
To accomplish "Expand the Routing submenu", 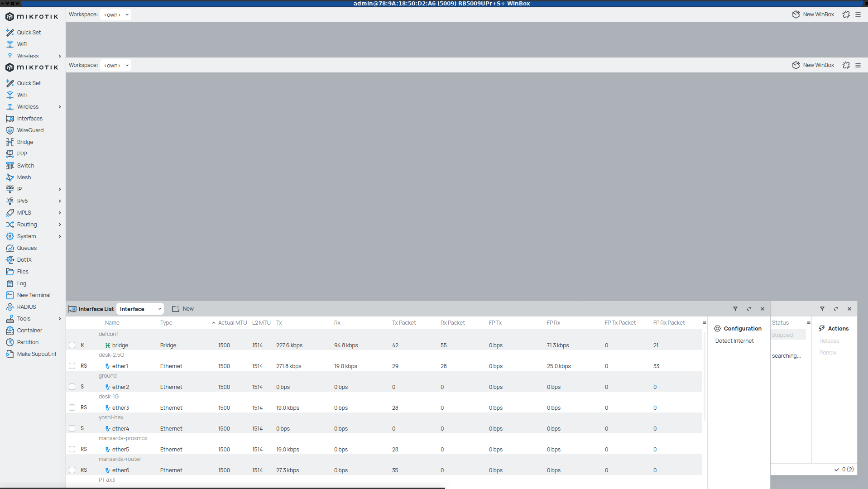I will click(x=60, y=225).
